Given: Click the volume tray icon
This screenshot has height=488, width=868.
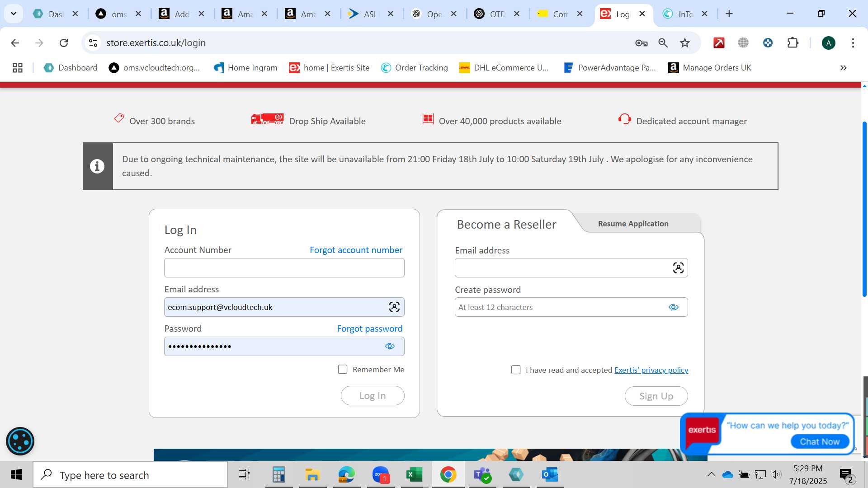Looking at the screenshot, I should [776, 474].
